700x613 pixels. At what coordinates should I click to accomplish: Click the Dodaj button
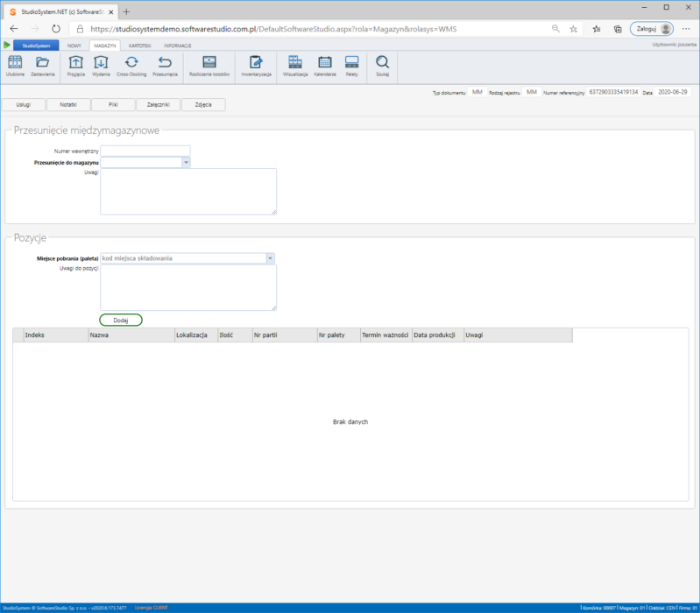coord(121,320)
